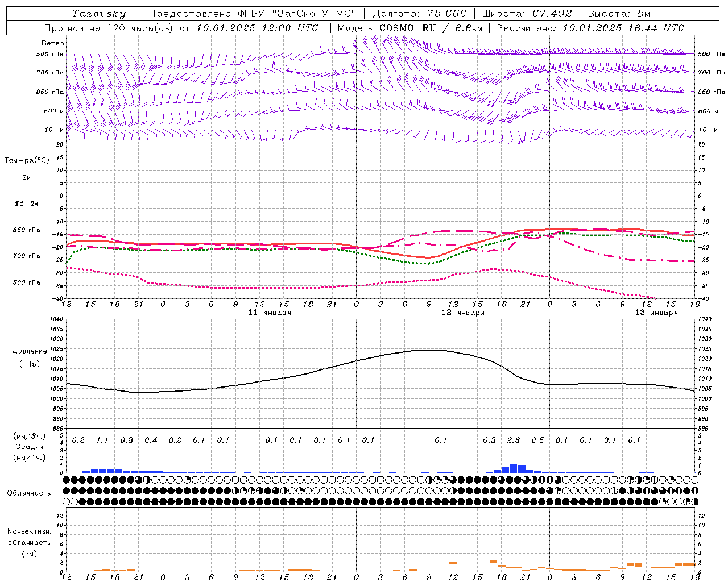Select the Модель COSMO-RU / 6.6км text
This screenshot has width=728, height=582.
410,28
